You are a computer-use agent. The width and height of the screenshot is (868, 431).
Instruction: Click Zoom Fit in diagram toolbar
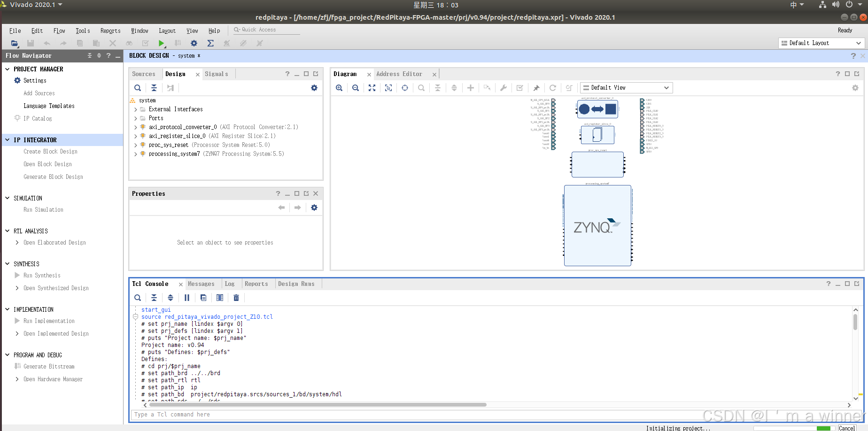[x=372, y=88]
